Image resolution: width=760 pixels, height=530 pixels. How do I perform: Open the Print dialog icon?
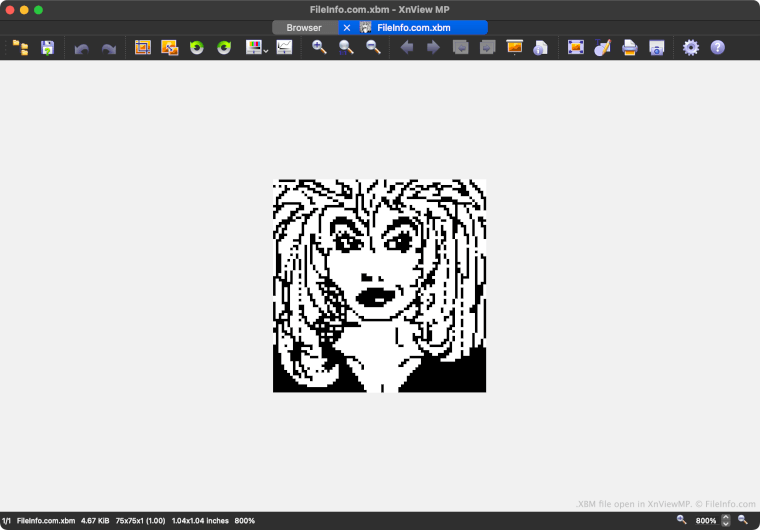(630, 47)
